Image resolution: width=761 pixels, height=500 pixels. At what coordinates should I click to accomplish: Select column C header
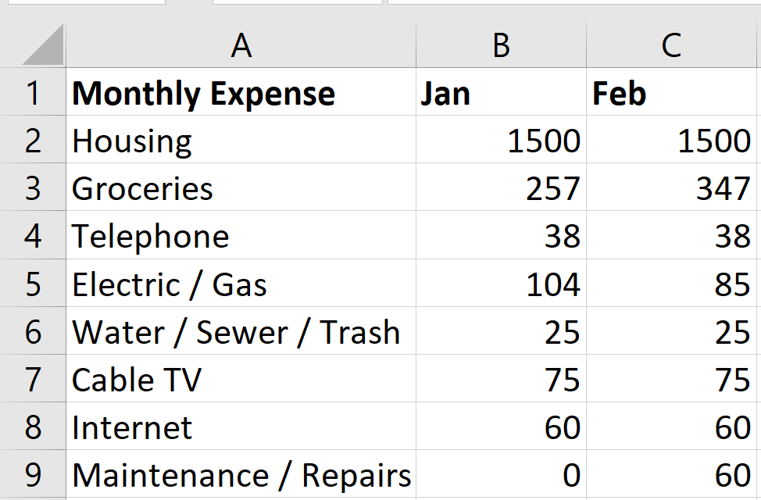tap(672, 45)
